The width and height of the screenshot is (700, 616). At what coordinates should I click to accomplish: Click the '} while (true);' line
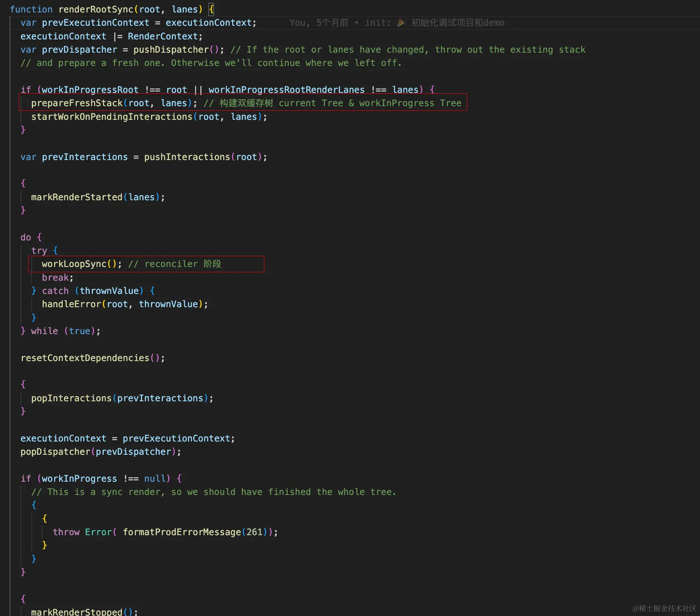(x=61, y=331)
